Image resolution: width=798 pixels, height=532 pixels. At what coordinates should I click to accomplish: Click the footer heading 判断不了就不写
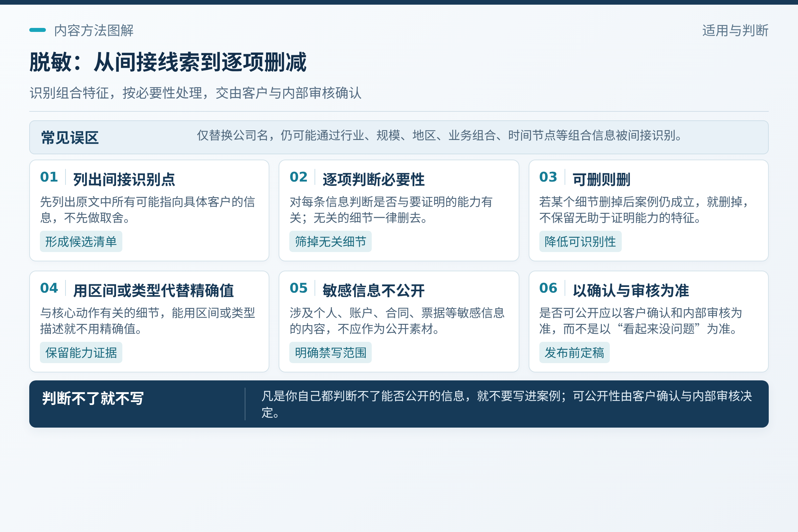point(93,398)
